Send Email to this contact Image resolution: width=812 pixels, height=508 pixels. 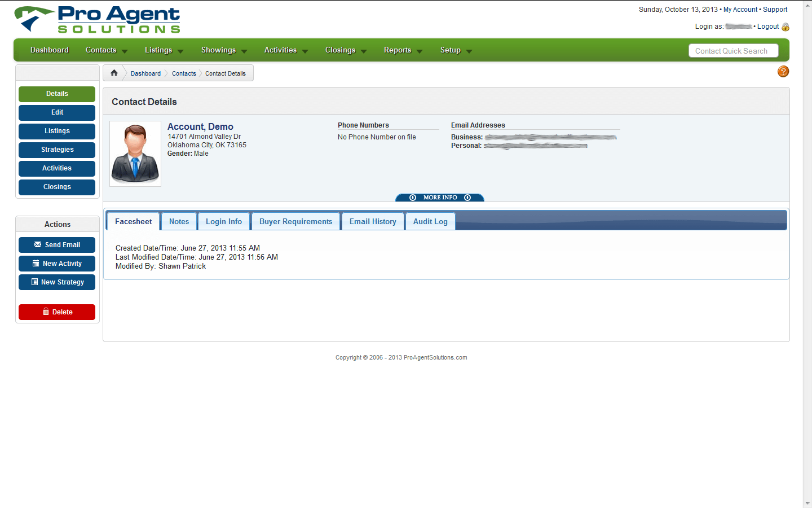(57, 245)
